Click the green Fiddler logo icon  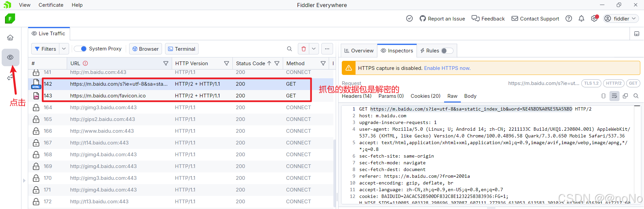click(x=10, y=18)
